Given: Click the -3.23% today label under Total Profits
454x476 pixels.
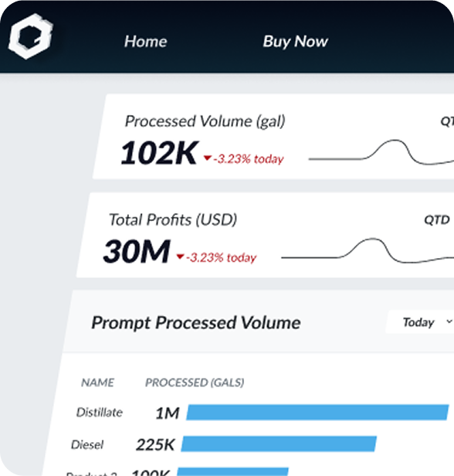Looking at the screenshot, I should coord(222,258).
